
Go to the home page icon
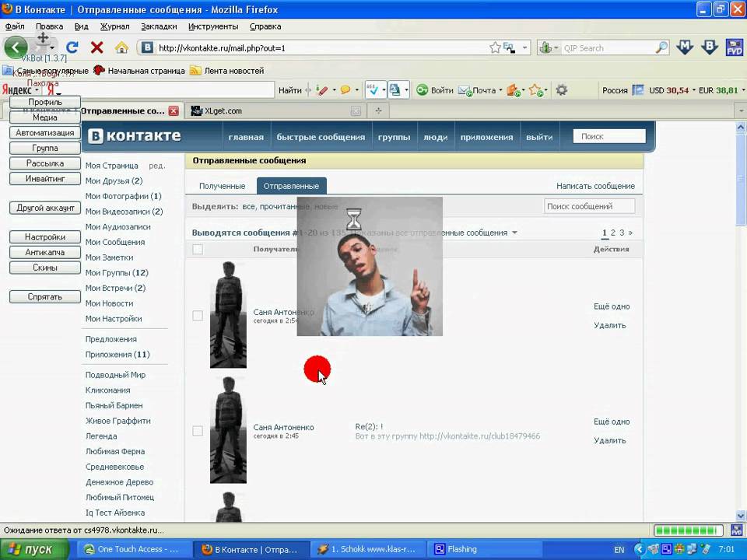pyautogui.click(x=121, y=47)
